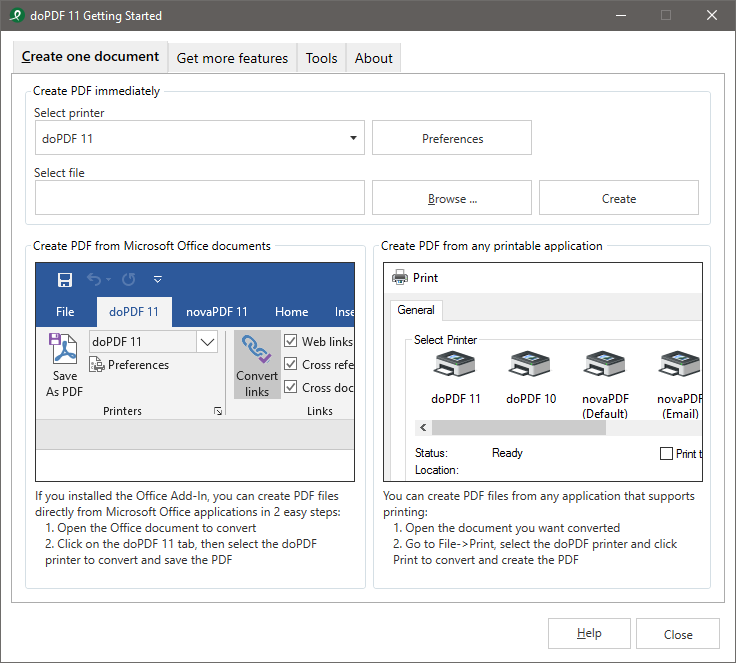
Task: Click the Save icon in the Office preview
Action: point(65,280)
